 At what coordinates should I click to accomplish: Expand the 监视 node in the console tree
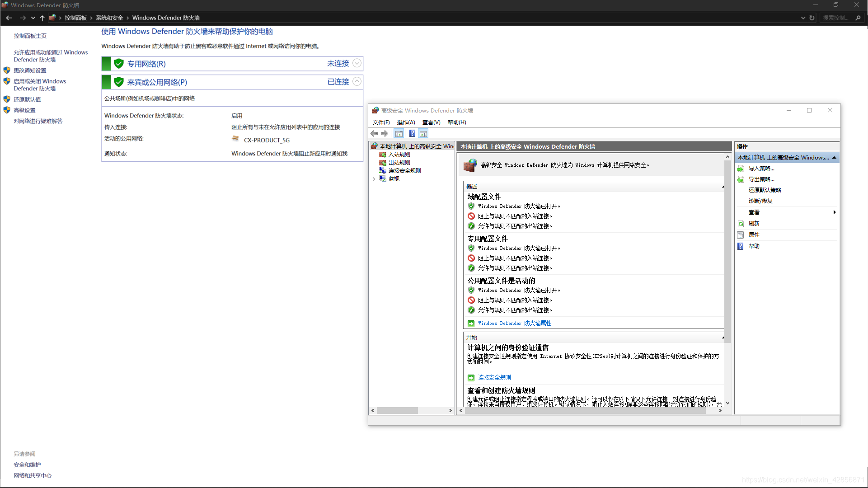374,178
